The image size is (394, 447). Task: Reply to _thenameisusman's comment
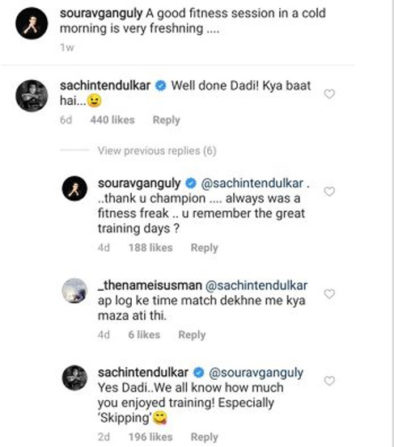(x=192, y=335)
